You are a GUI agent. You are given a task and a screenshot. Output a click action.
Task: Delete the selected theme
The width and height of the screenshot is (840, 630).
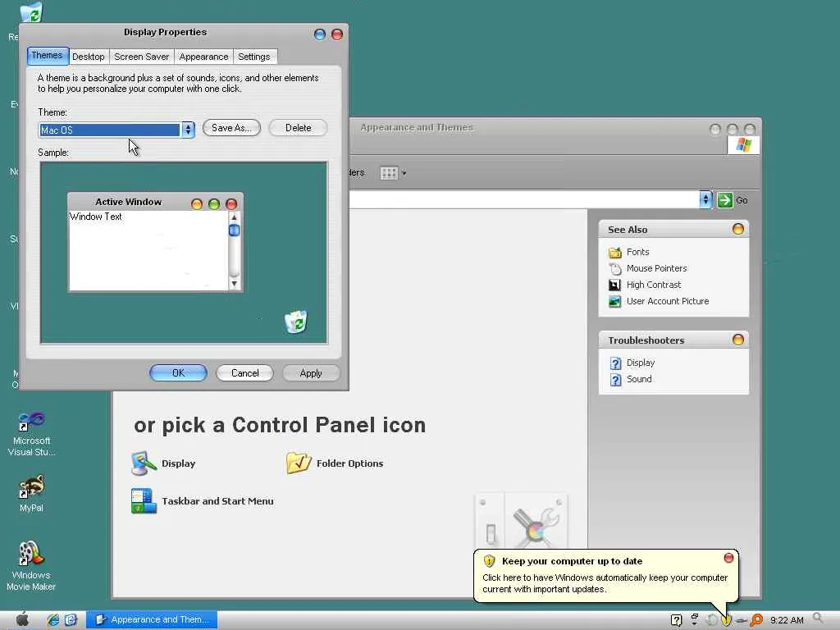tap(298, 128)
